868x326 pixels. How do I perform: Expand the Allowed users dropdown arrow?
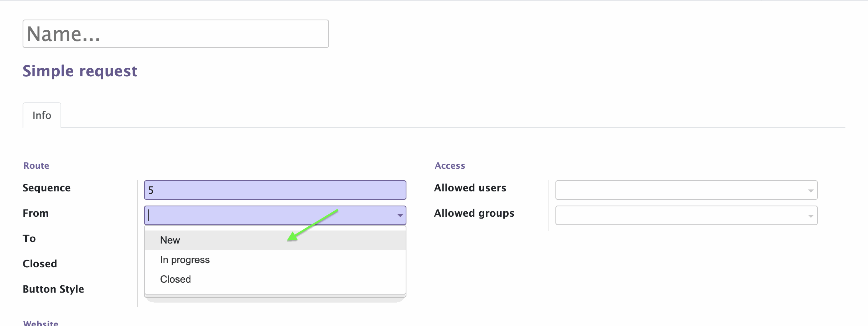(x=811, y=191)
